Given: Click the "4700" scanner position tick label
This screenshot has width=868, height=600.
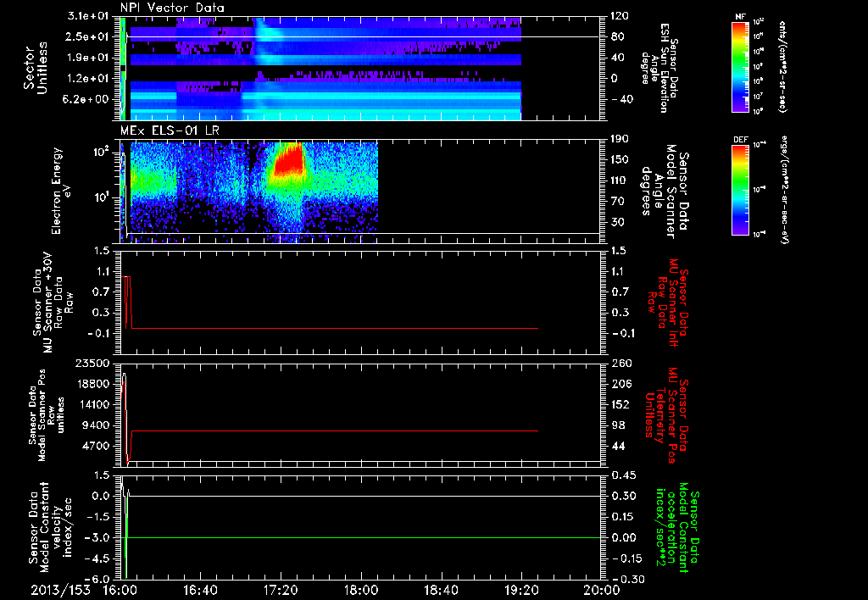Looking at the screenshot, I should point(96,446).
